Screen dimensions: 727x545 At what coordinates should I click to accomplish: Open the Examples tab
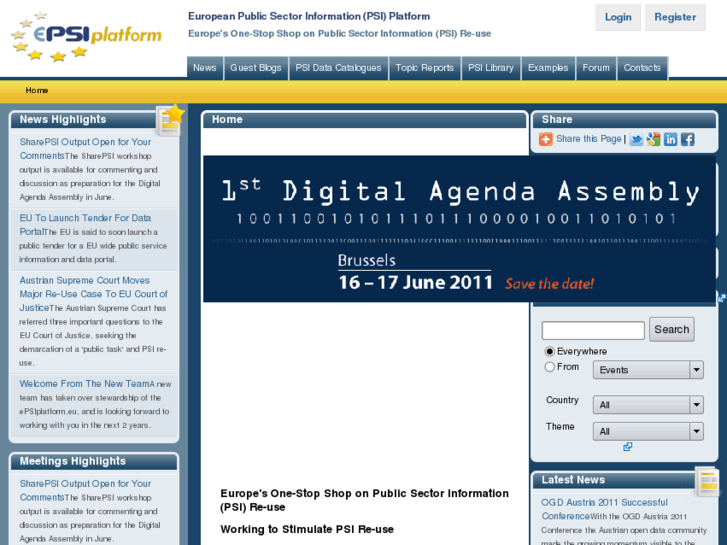[x=548, y=68]
